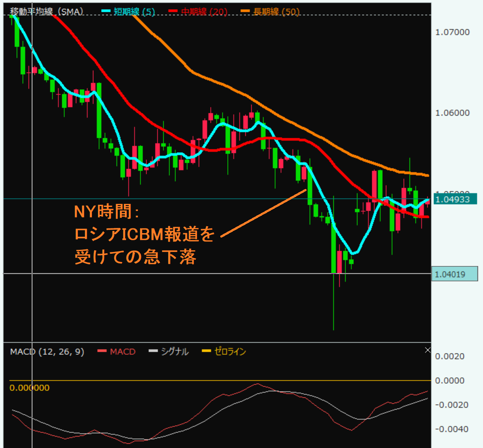483x448 pixels.
Task: Click the 中期線 (20) legend label
Action: point(204,12)
